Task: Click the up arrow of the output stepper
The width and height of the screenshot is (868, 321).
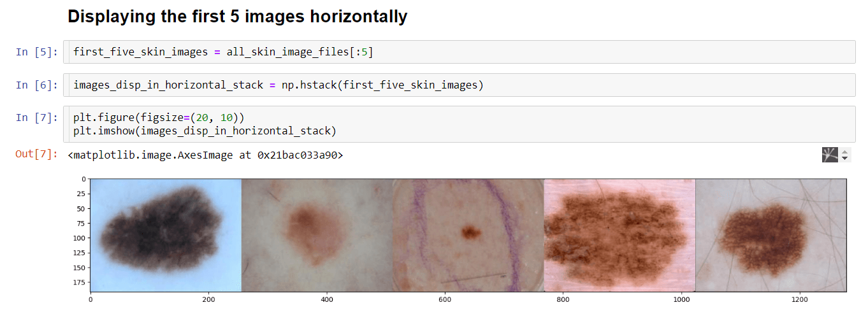Action: click(845, 152)
